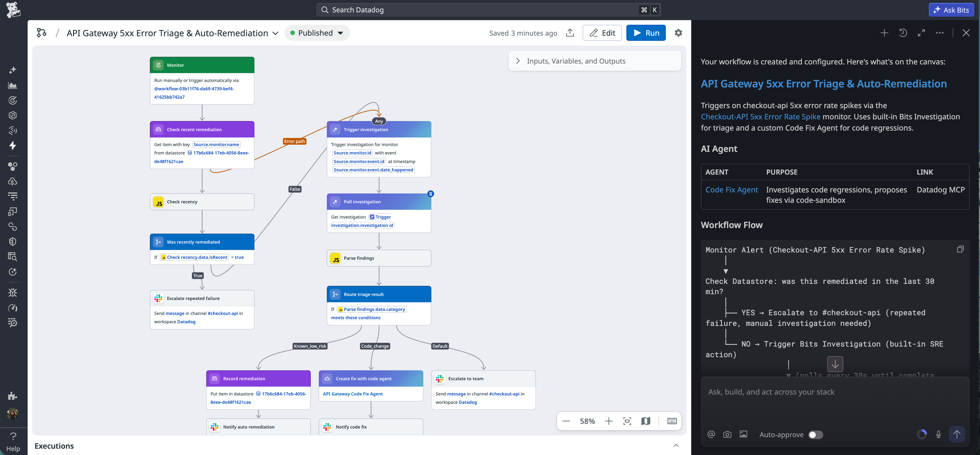Open the Bits AI sparkle sidebar icon

(x=13, y=70)
